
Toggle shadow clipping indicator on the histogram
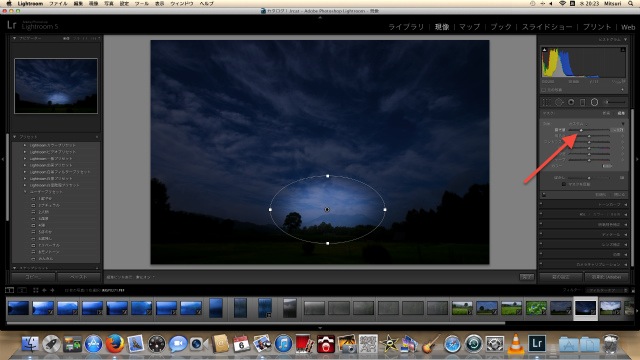click(x=544, y=50)
